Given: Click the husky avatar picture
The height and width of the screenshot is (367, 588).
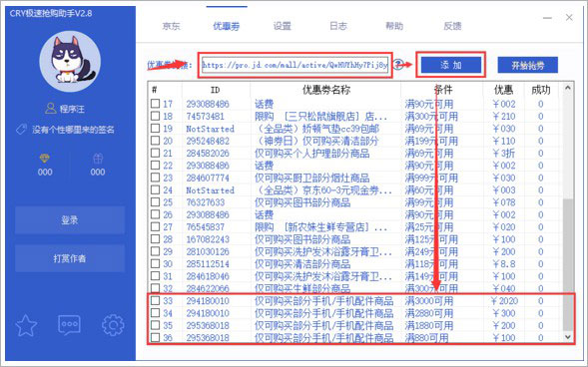Looking at the screenshot, I should pyautogui.click(x=70, y=62).
